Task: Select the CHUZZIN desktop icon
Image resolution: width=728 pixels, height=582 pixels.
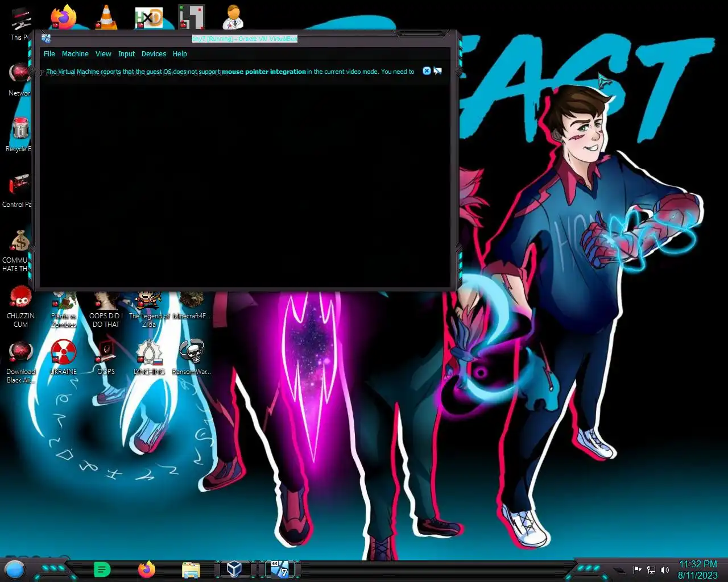Action: [20, 307]
